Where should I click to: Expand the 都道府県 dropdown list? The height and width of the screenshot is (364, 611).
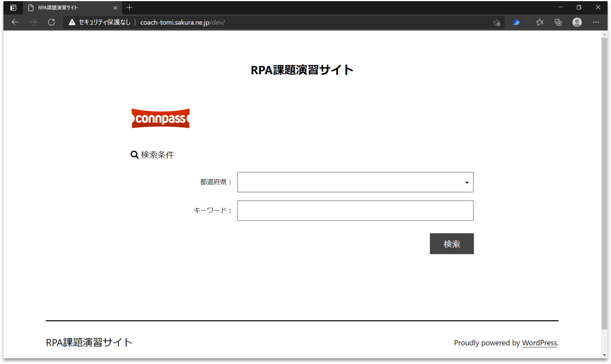tap(355, 183)
